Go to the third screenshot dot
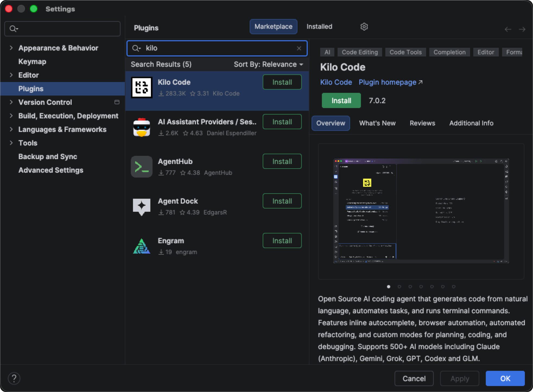Viewport: 533px width, 392px height. point(410,286)
